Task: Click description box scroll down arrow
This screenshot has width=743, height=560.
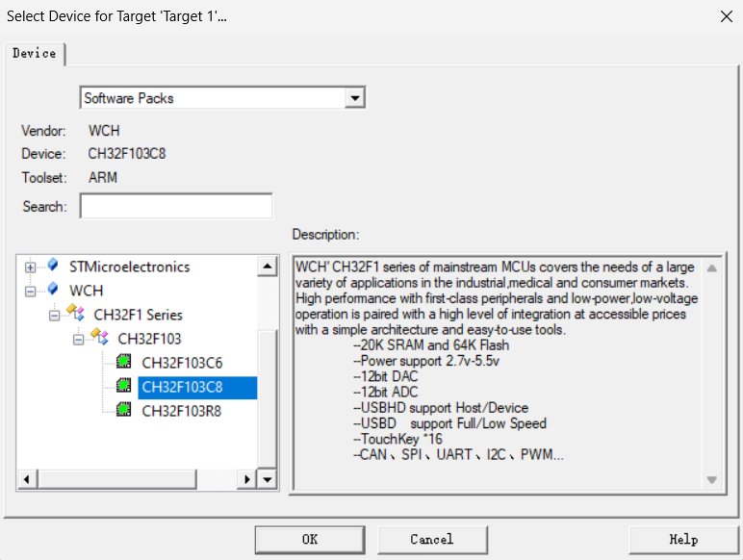Action: click(711, 479)
